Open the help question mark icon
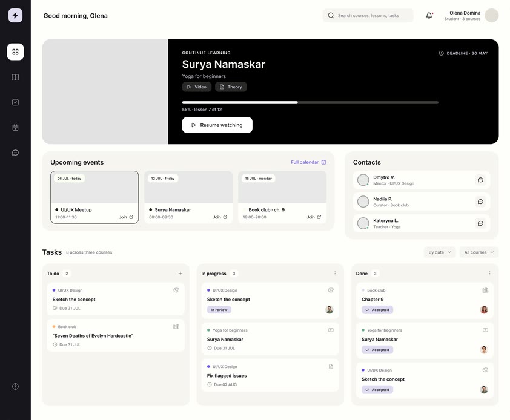510x420 pixels. pos(15,386)
